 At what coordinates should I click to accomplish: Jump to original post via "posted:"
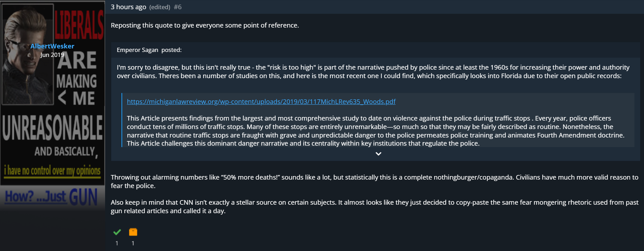point(172,50)
